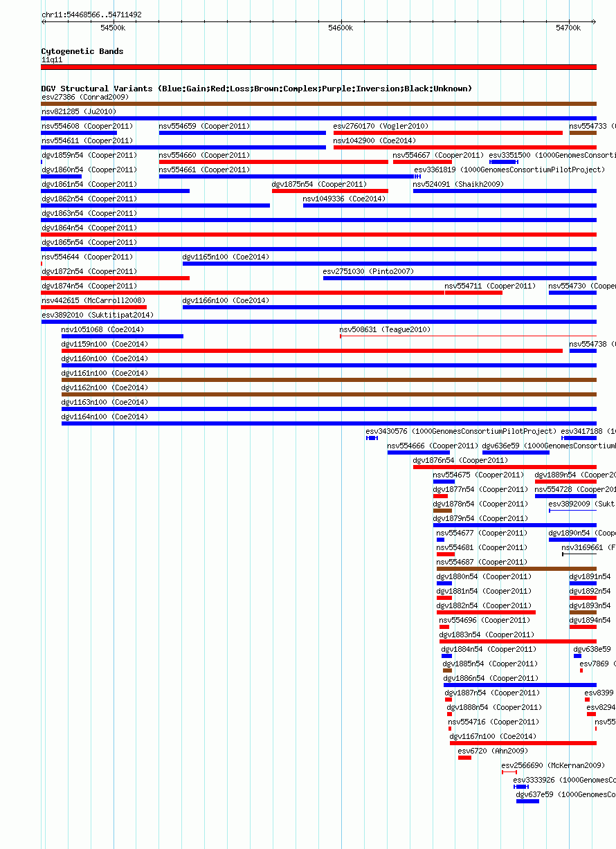Select nsv508631 (Teague2010) label
This screenshot has width=616, height=849.
pyautogui.click(x=386, y=329)
